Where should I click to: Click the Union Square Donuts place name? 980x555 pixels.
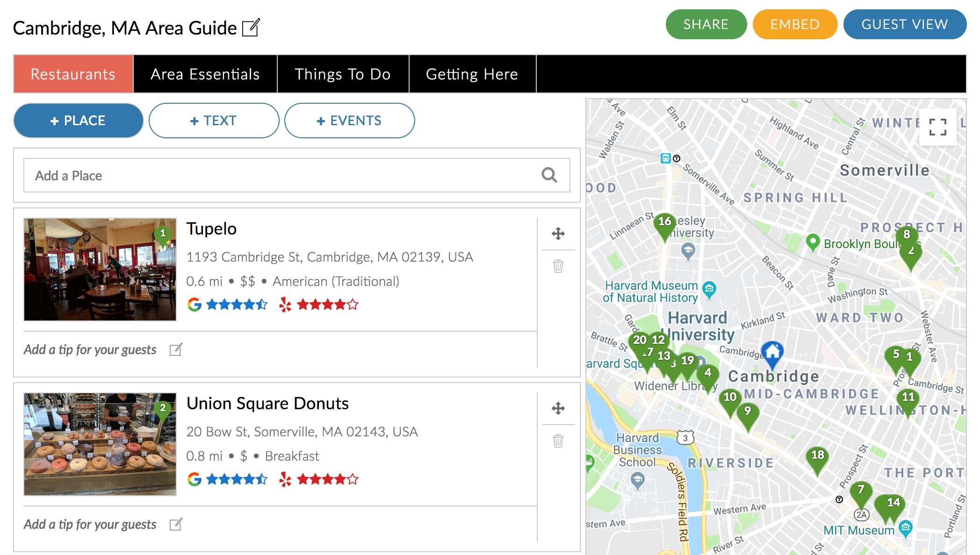267,403
